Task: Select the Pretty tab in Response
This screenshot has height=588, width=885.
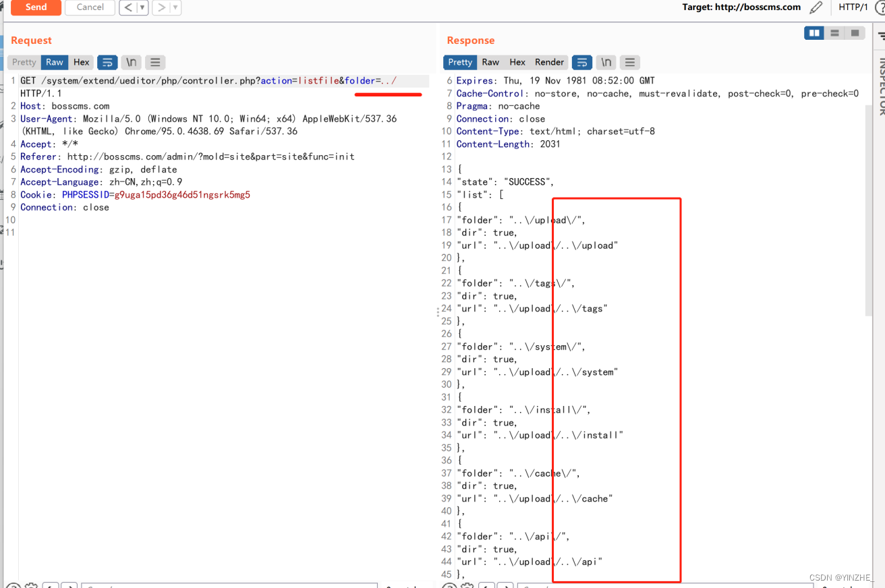Action: tap(460, 62)
